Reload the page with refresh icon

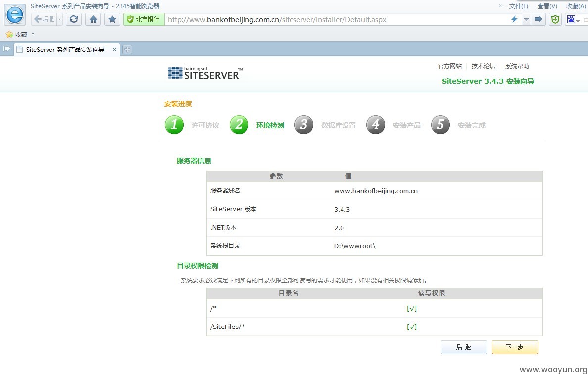pyautogui.click(x=74, y=19)
